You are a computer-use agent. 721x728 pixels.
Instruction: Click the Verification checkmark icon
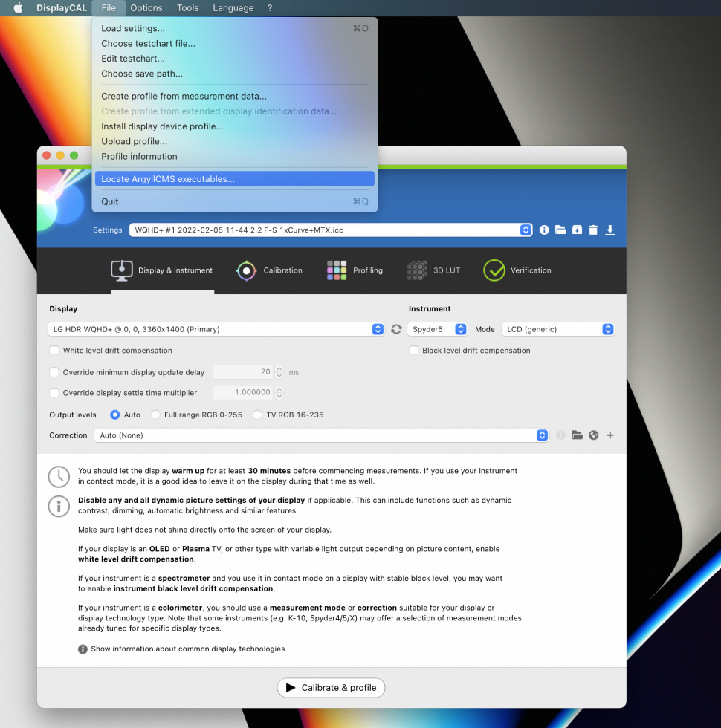pyautogui.click(x=494, y=270)
